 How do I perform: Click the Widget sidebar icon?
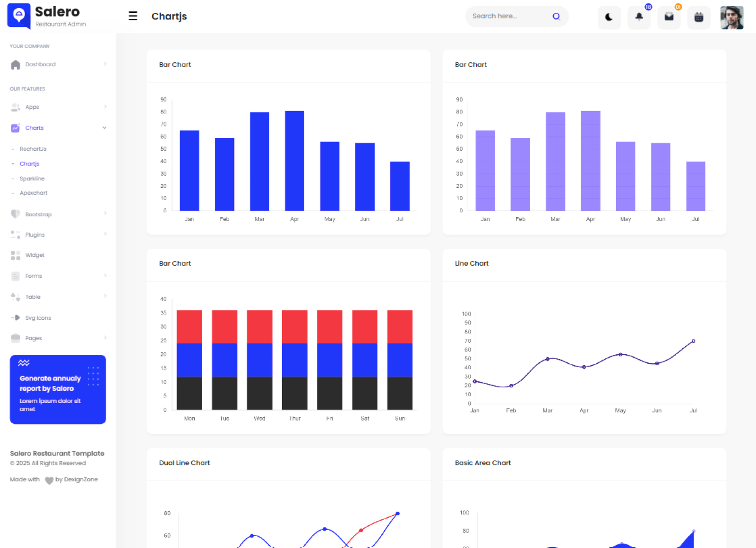click(x=16, y=255)
